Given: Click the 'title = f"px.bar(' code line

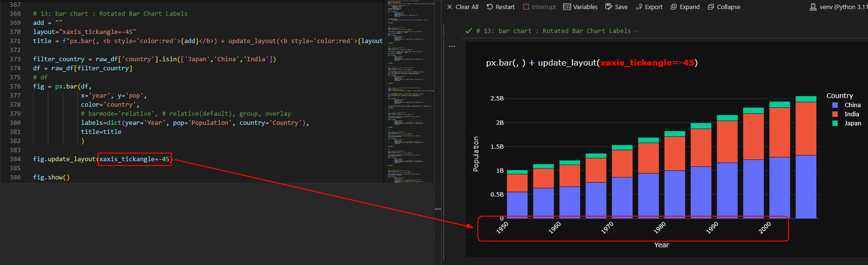Looking at the screenshot, I should [208, 41].
